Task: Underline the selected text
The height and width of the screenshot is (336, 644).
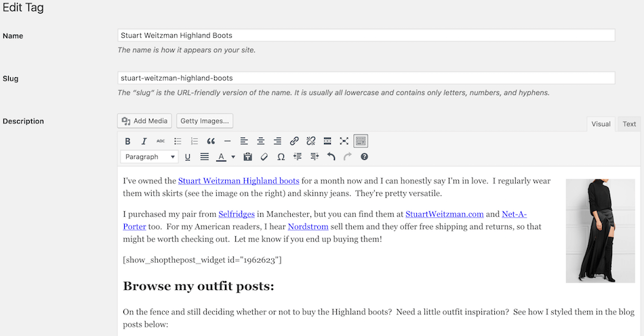Action: click(x=188, y=156)
